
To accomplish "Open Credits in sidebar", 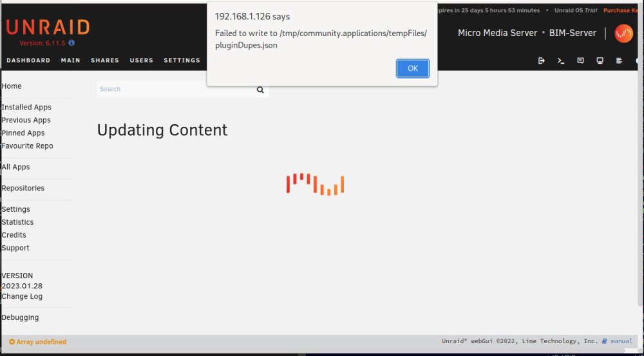I will [x=14, y=235].
